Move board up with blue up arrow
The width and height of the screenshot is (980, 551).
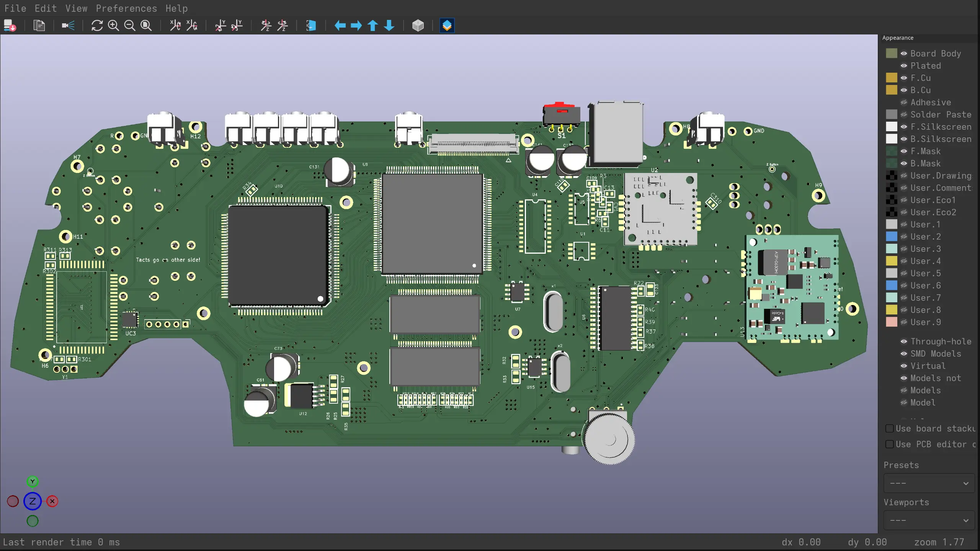[x=373, y=26]
